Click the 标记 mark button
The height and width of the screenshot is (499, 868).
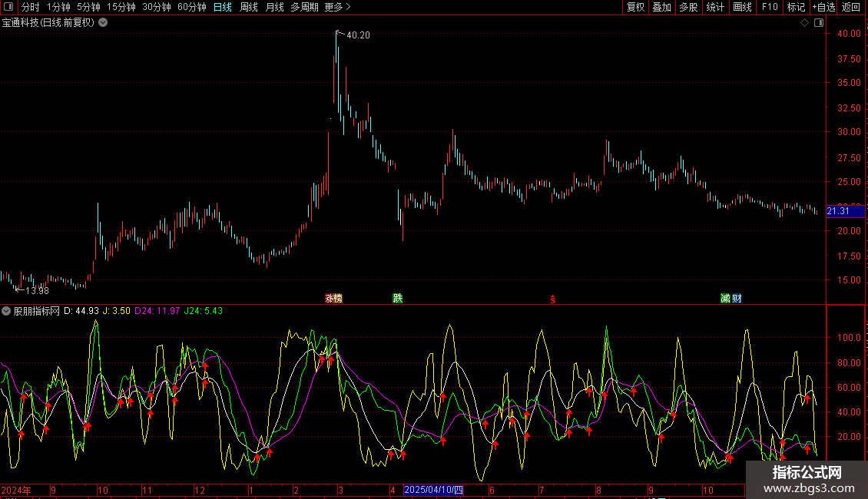click(x=796, y=7)
